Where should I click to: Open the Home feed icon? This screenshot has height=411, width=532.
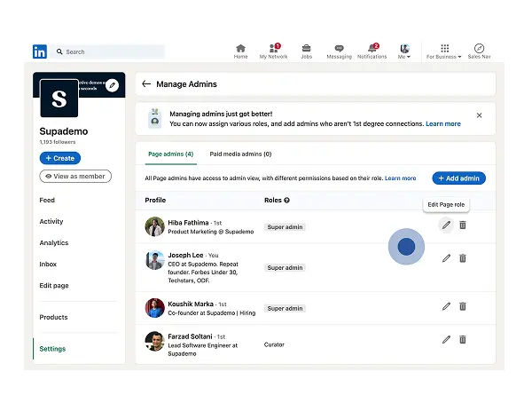coord(240,48)
